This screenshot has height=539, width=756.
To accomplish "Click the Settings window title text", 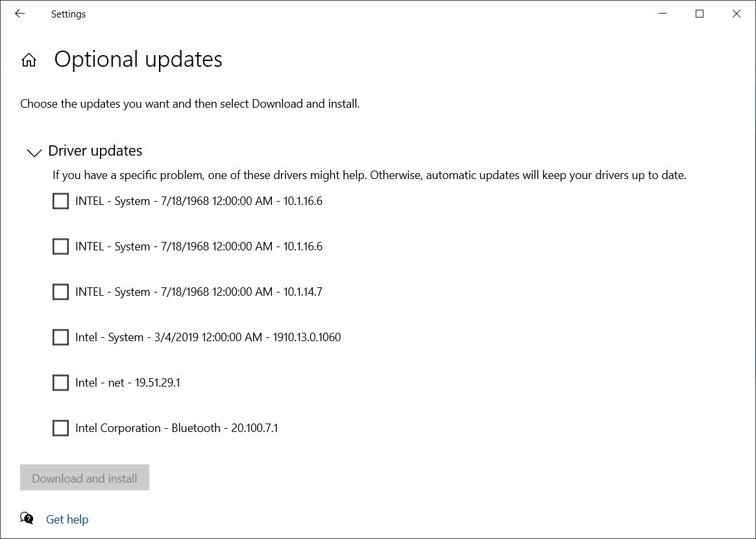I will pos(69,14).
